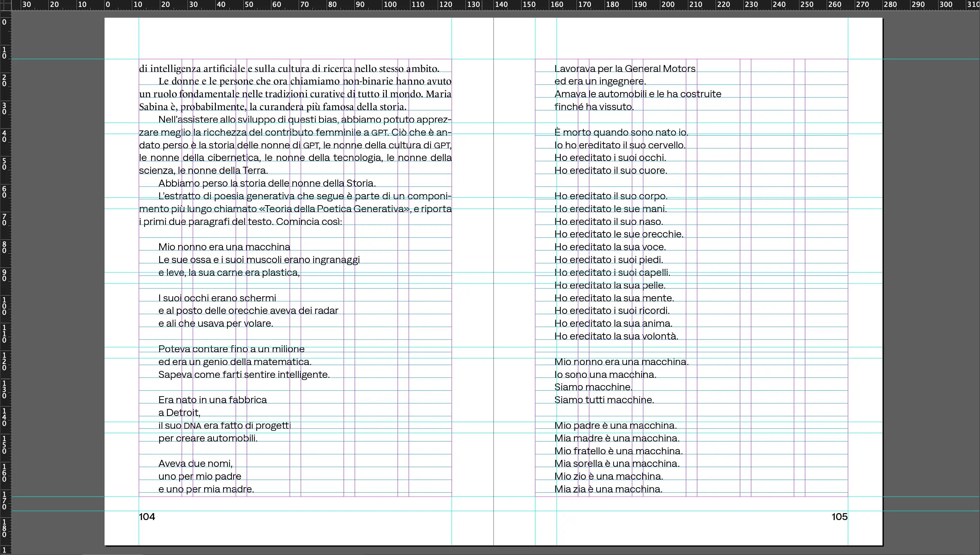Click 'e al posto delle orecchie aveva dei radar'

coord(248,310)
